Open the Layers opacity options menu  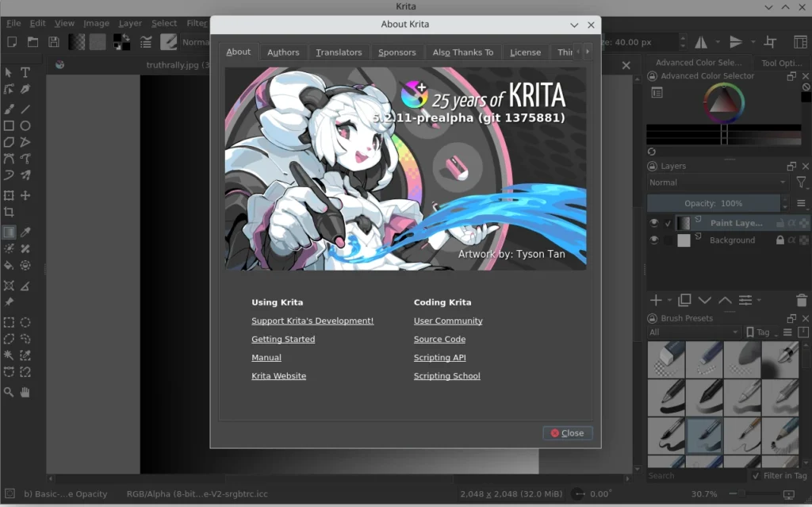pos(801,204)
